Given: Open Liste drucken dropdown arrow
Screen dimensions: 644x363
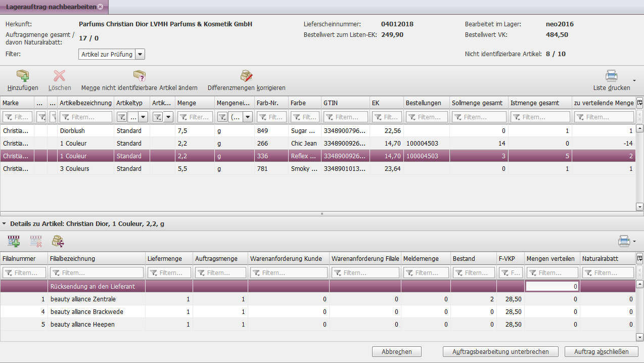Looking at the screenshot, I should pyautogui.click(x=634, y=80).
